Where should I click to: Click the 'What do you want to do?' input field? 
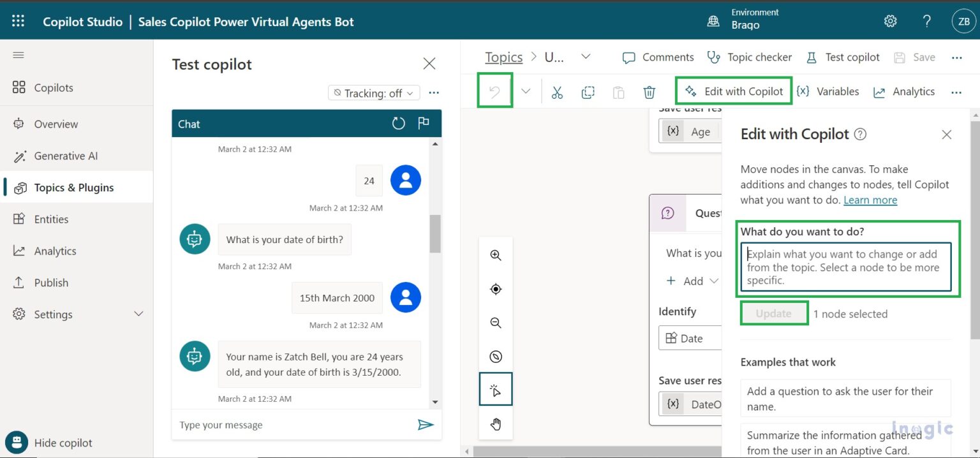(x=846, y=267)
